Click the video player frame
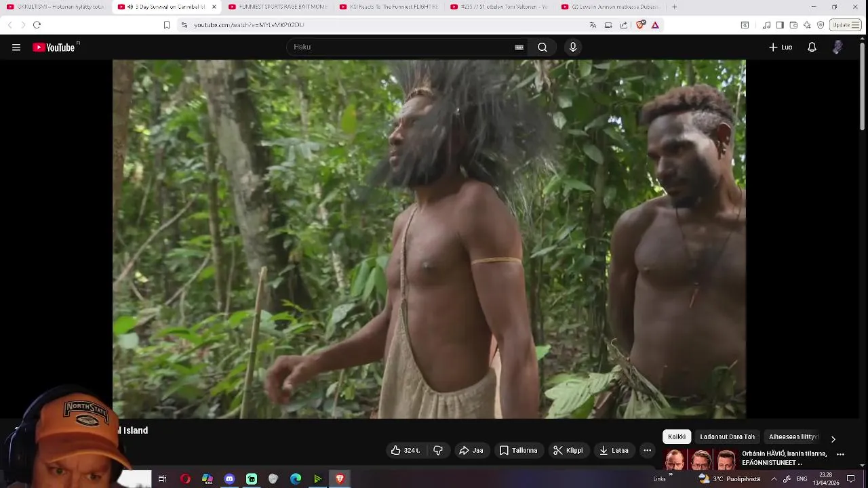 (429, 239)
